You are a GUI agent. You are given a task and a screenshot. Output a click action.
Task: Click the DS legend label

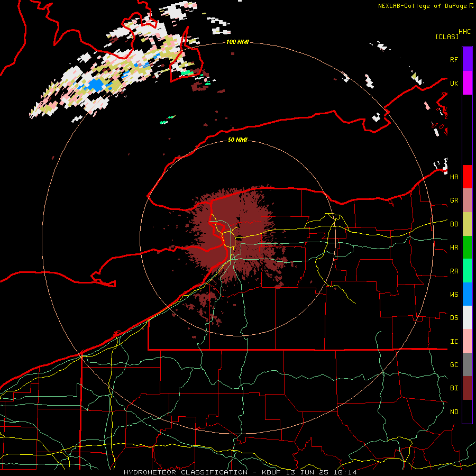[x=454, y=318]
